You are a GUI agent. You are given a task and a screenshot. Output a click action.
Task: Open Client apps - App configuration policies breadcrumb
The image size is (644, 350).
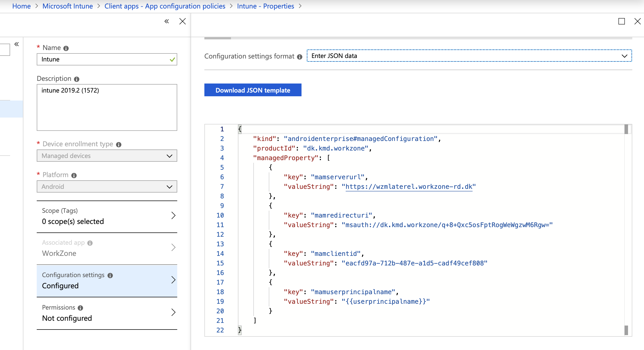pyautogui.click(x=165, y=6)
